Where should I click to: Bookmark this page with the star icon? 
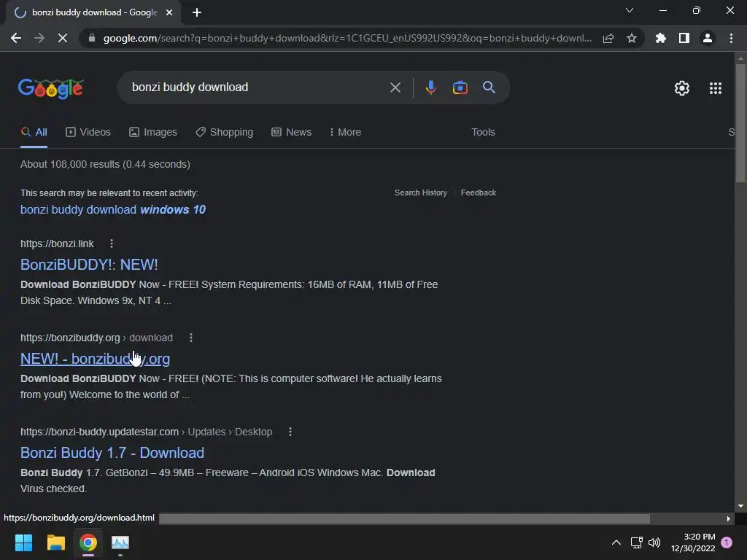632,38
